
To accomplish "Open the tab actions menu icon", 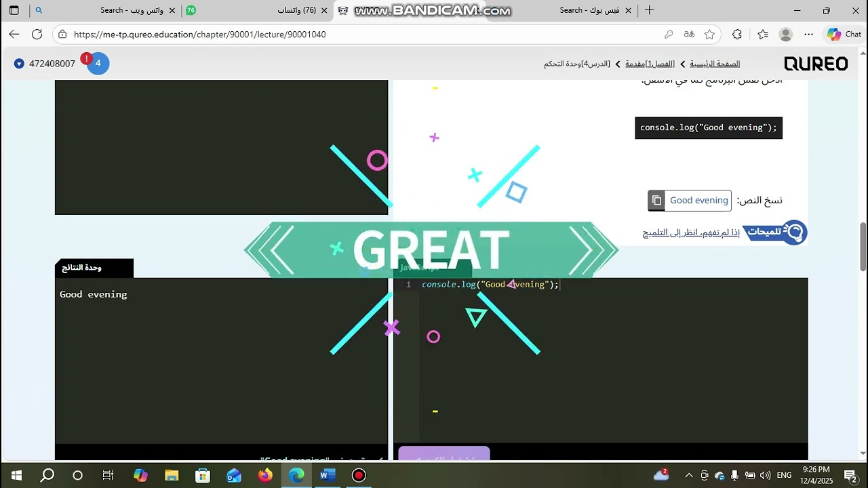I will [x=14, y=10].
